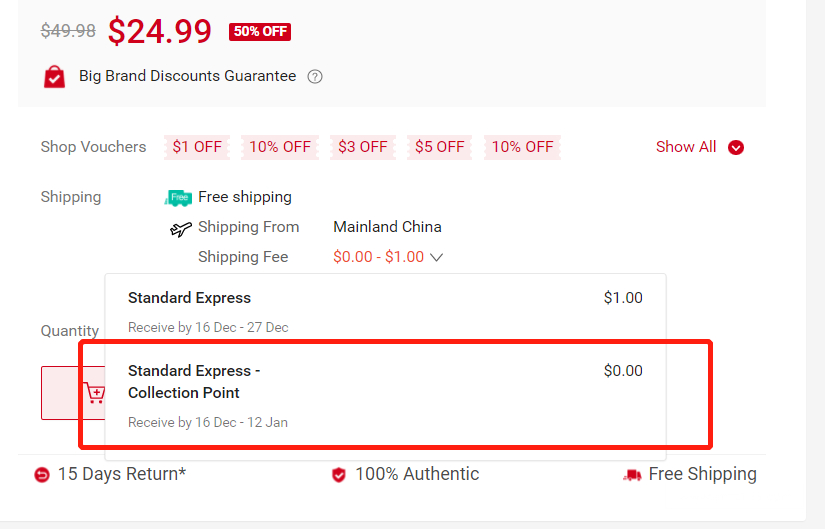
Task: Claim the $3 OFF shop voucher
Action: pyautogui.click(x=362, y=147)
